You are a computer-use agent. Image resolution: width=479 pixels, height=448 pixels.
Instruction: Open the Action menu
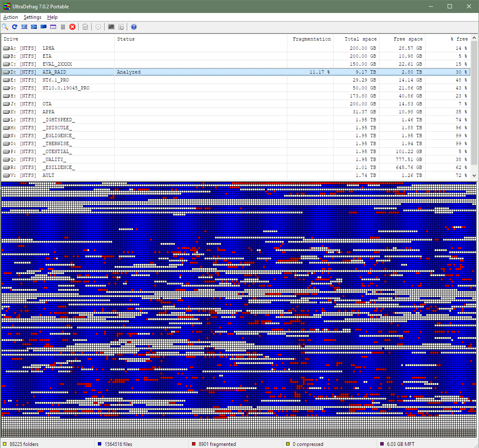coord(10,17)
